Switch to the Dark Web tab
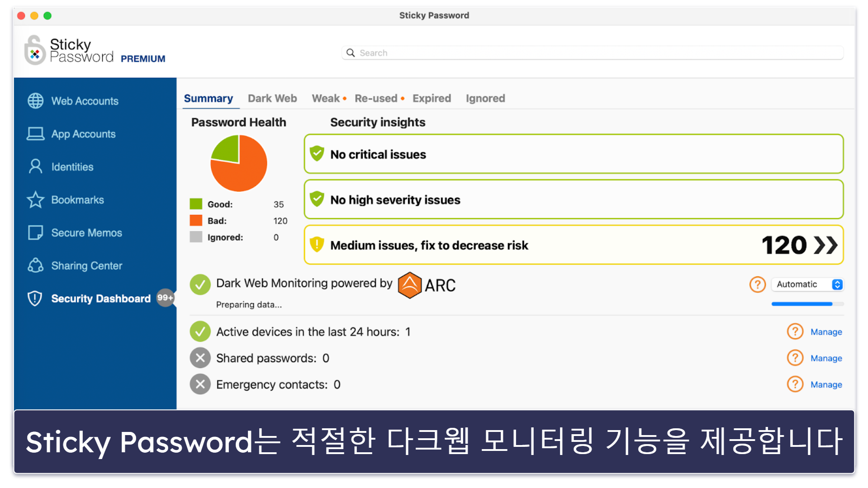The height and width of the screenshot is (488, 868). [272, 99]
